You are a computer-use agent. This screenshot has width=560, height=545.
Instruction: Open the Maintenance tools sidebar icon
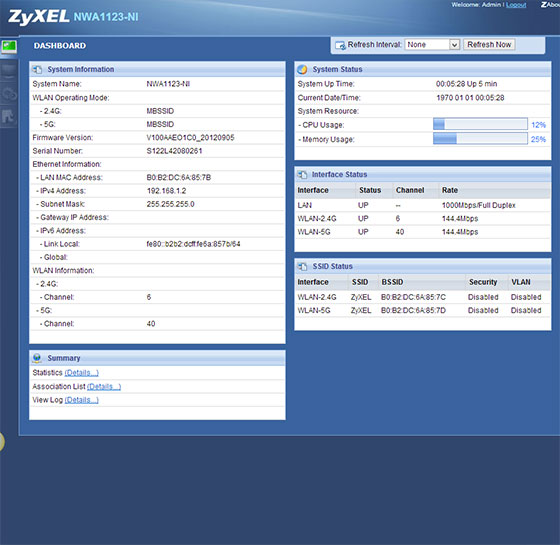pyautogui.click(x=9, y=116)
